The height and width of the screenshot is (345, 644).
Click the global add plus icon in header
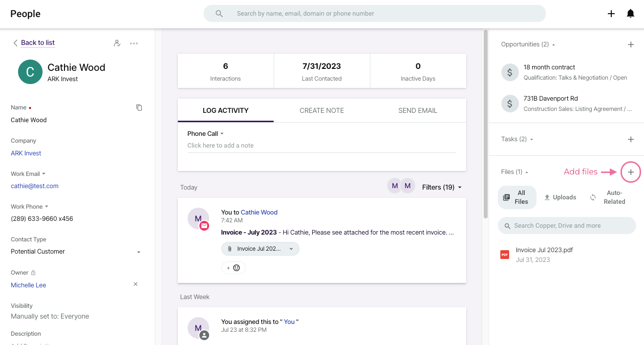(x=611, y=14)
